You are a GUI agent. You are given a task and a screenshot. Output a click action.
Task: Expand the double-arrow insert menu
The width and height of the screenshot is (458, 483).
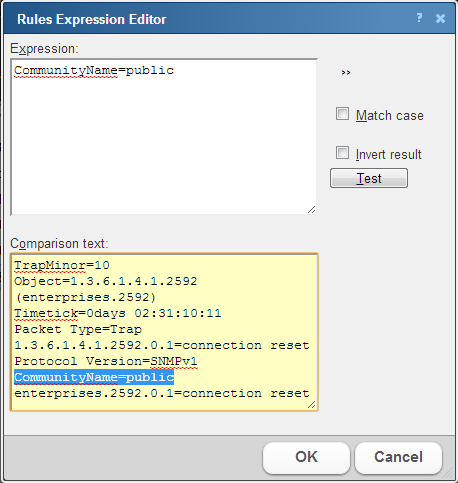346,72
